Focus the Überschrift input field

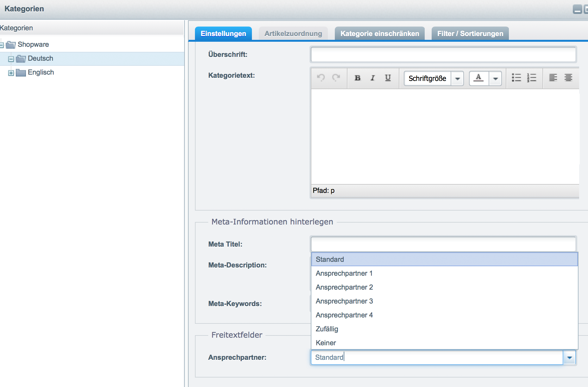[443, 55]
